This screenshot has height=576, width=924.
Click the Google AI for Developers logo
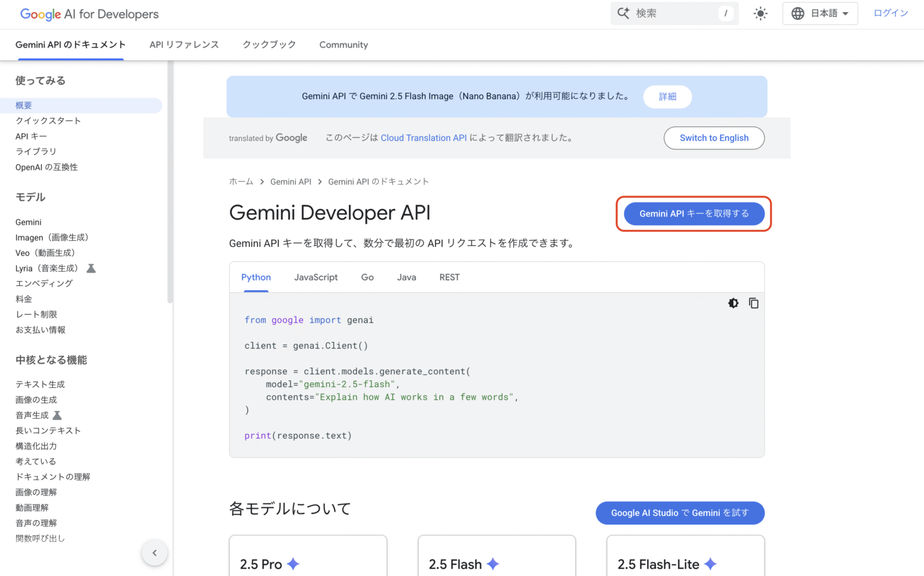click(x=89, y=14)
